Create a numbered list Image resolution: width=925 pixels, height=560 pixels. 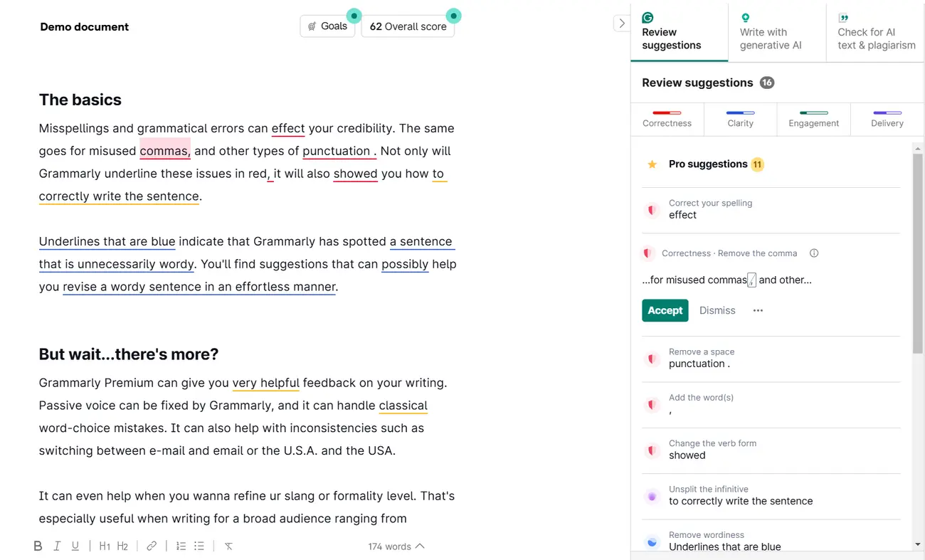tap(181, 545)
